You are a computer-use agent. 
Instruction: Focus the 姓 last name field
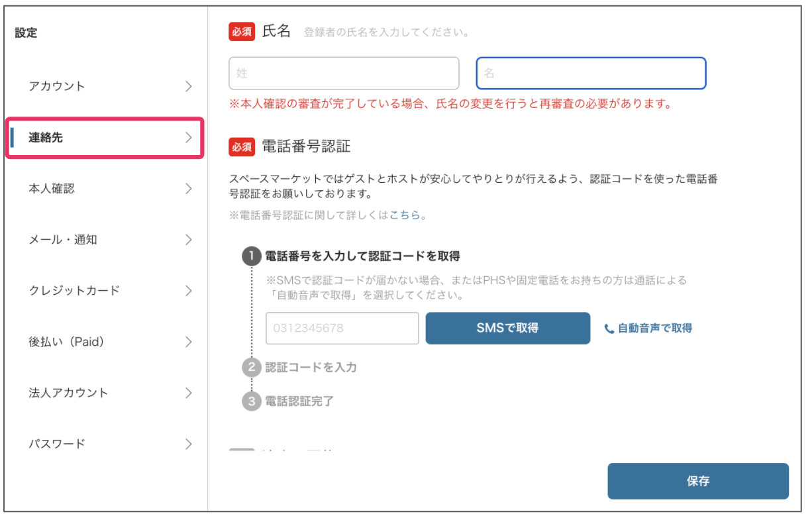pyautogui.click(x=344, y=74)
